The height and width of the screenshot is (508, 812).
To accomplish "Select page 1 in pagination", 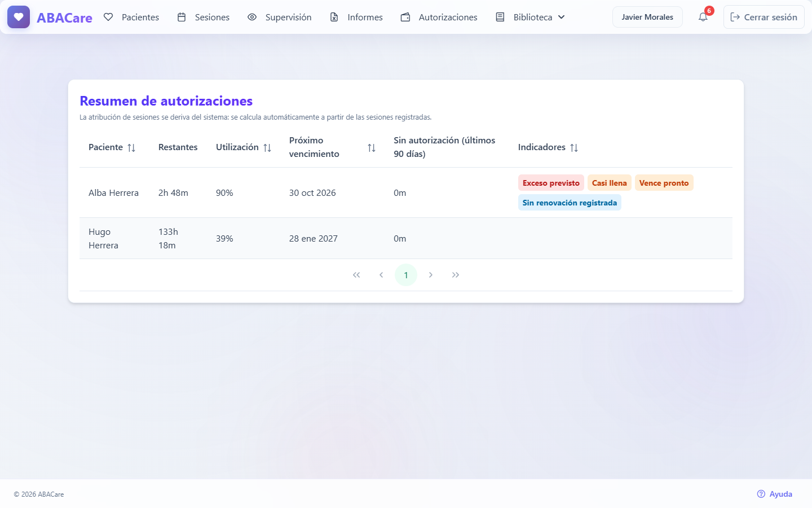I will pyautogui.click(x=406, y=275).
